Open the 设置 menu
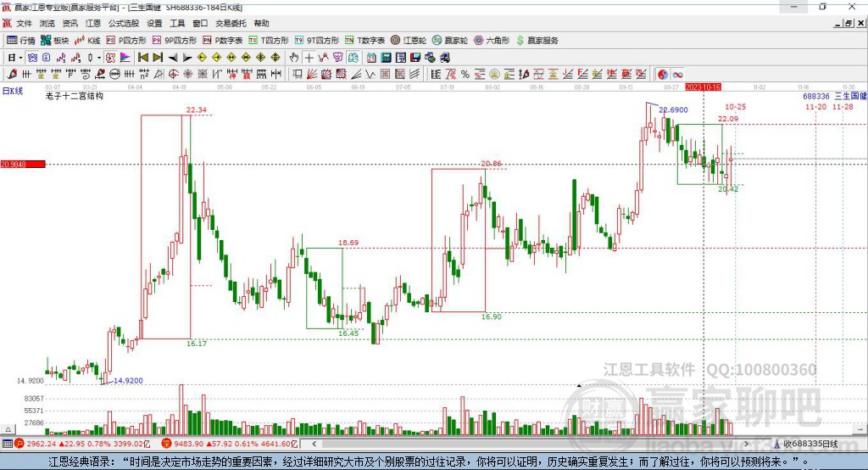868x470 pixels. 154,23
